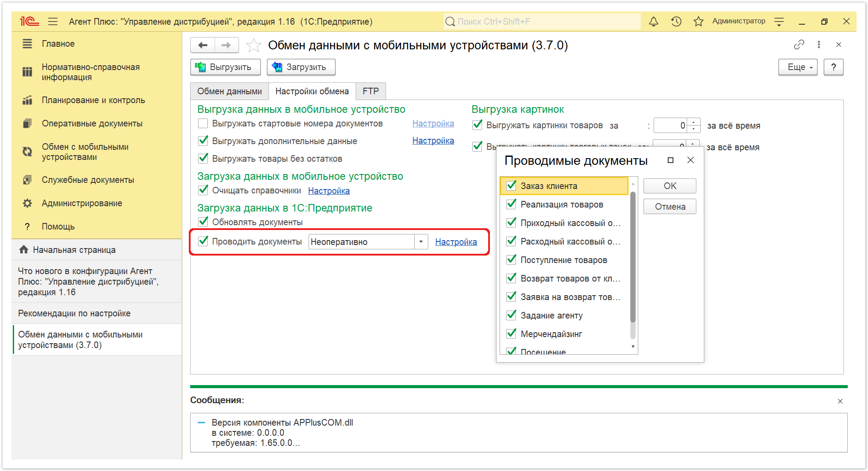Open Что нового в конфигурации page
Image resolution: width=868 pixels, height=471 pixels.
[97, 282]
